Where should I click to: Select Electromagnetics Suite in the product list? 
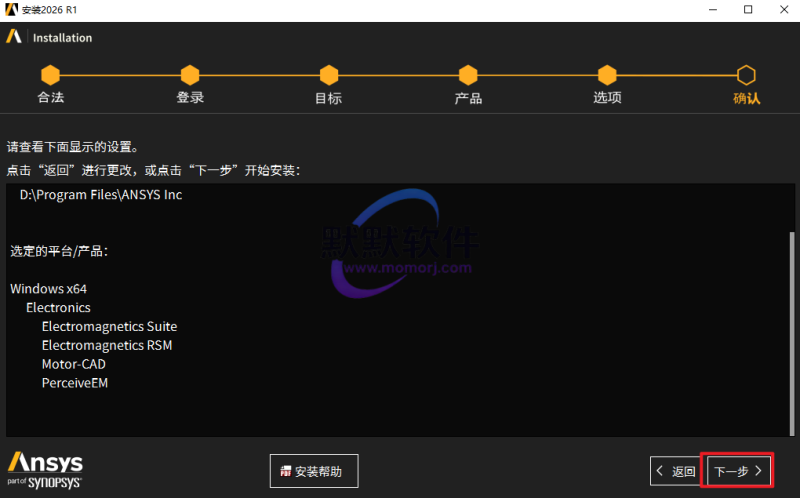109,326
